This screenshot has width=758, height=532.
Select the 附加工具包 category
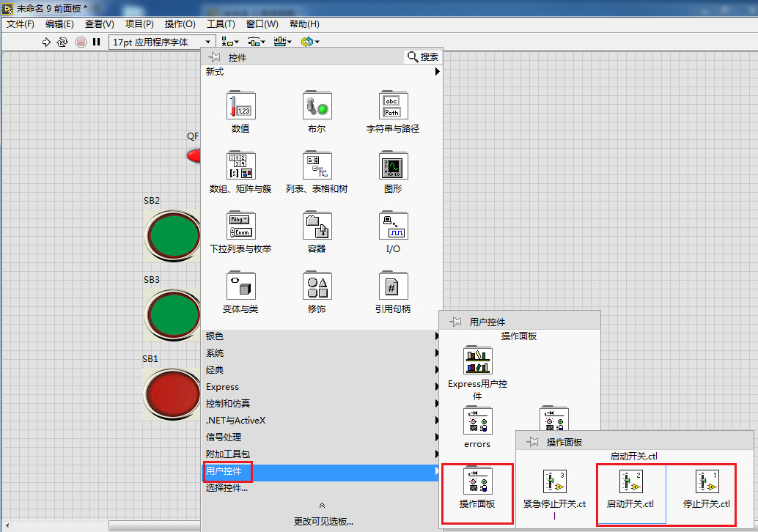pyautogui.click(x=322, y=454)
